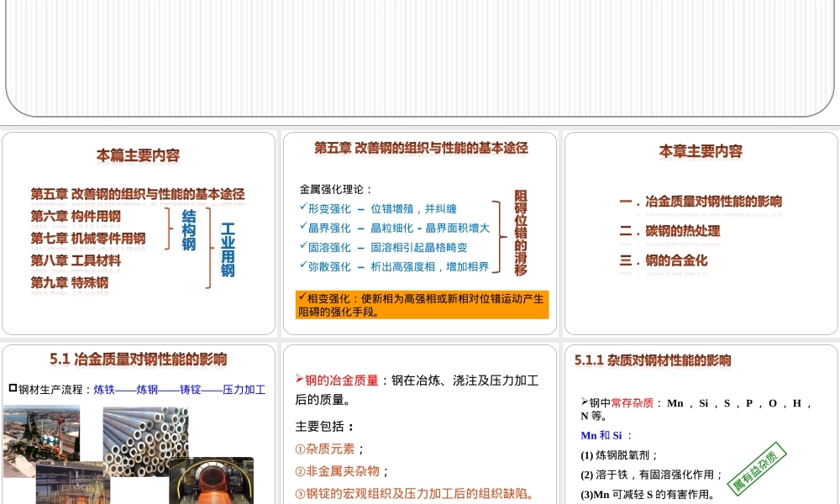Click the item 三．钢的合金化
Viewport: 840px width, 504px height.
coord(664,260)
